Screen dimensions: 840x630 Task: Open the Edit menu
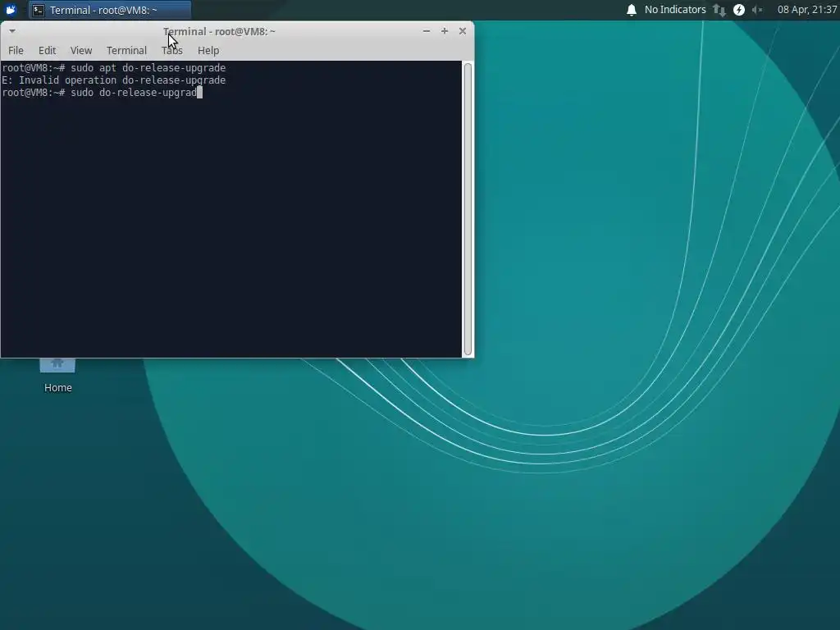47,50
